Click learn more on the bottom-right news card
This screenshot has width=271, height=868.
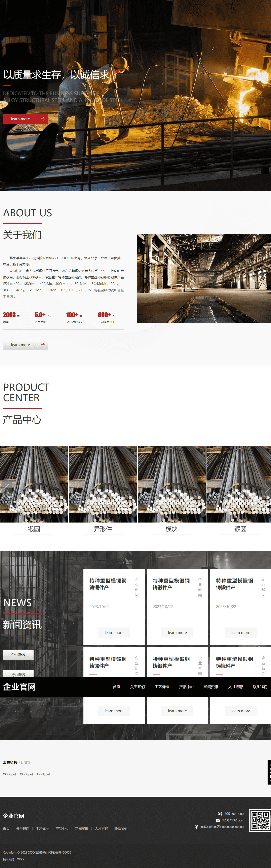241,711
